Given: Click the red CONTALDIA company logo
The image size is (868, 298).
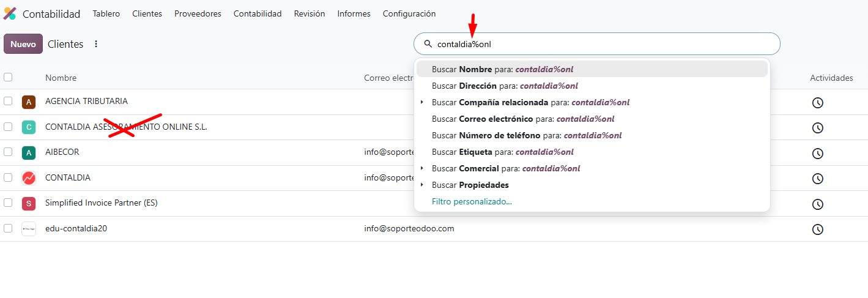Looking at the screenshot, I should click(28, 178).
